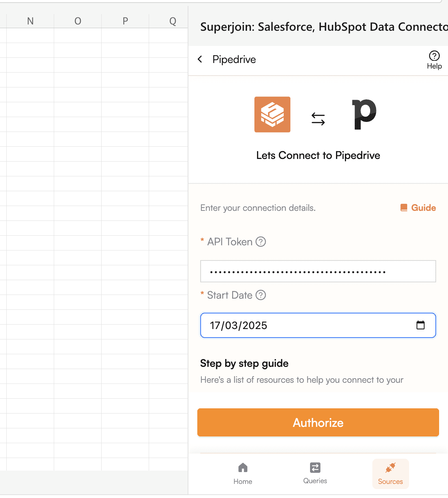Select the Sources tab
This screenshot has width=448, height=498.
391,474
